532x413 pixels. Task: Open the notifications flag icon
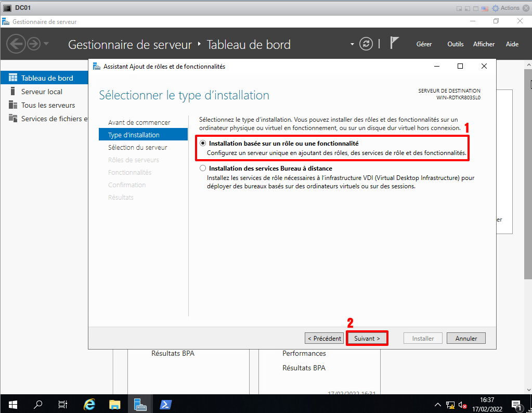pyautogui.click(x=394, y=44)
